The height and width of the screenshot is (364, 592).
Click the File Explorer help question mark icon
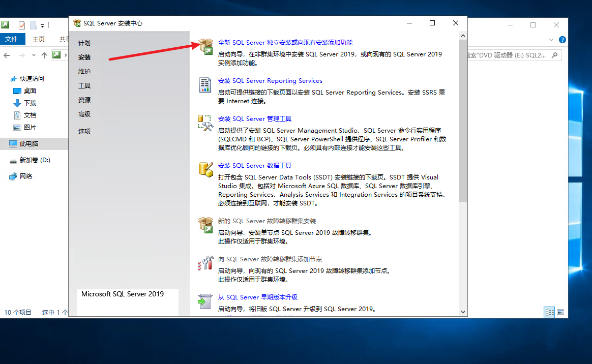562,40
